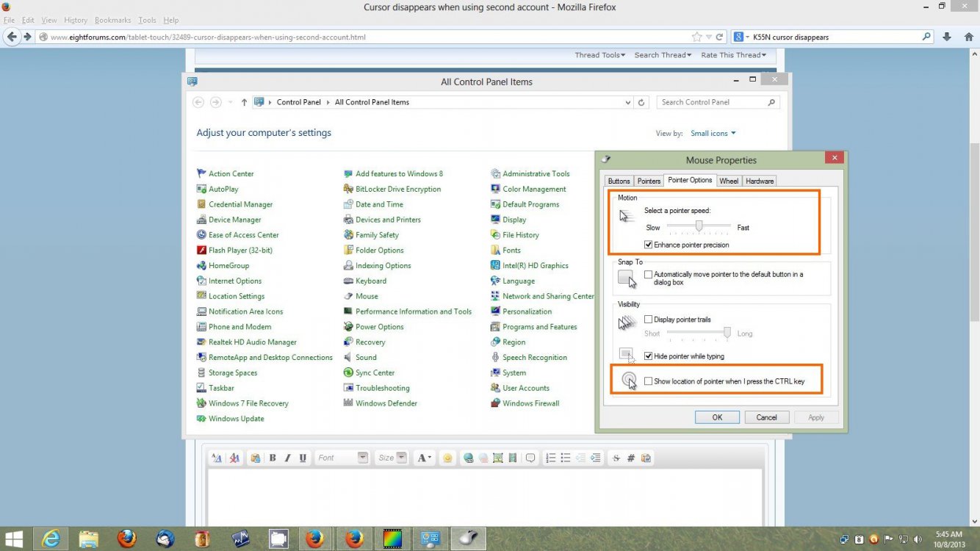Open the Size dropdown in editor
Screen dimensions: 980x551
coord(392,458)
